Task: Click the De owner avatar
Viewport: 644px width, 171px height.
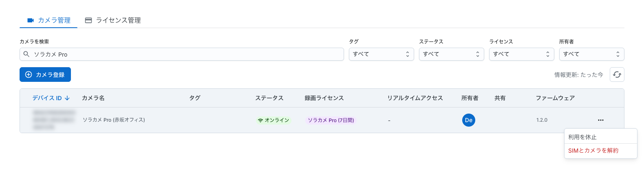Action: 469,120
